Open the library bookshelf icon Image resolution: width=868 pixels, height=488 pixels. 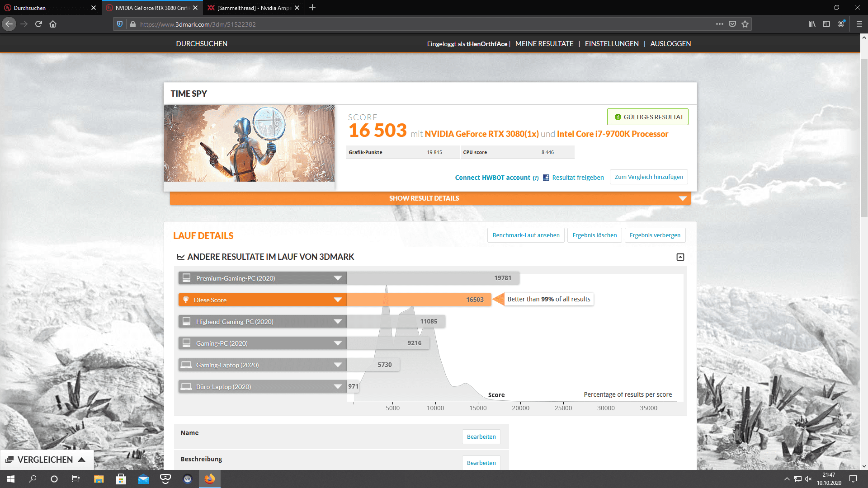tap(812, 24)
